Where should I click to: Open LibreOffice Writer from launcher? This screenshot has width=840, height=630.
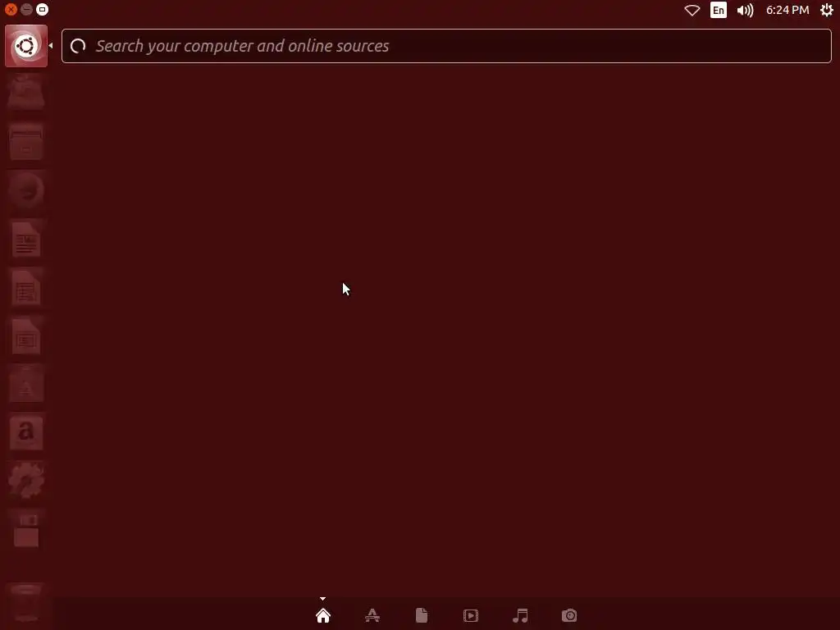click(26, 239)
